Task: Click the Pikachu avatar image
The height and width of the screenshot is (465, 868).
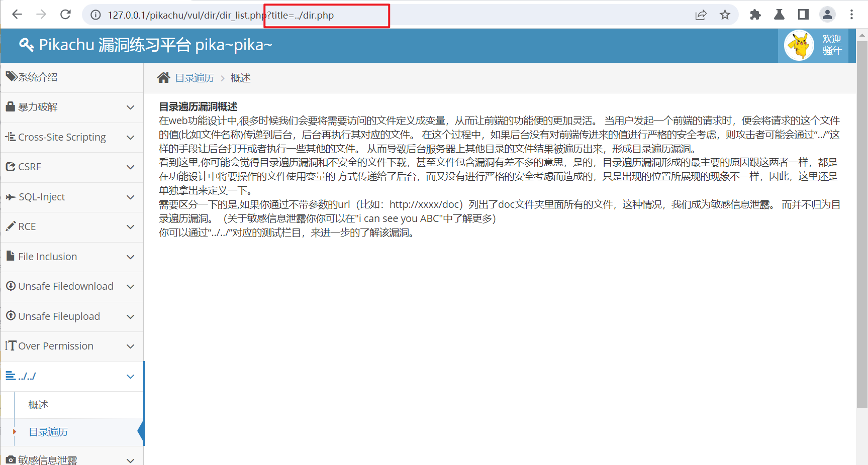Action: (799, 45)
